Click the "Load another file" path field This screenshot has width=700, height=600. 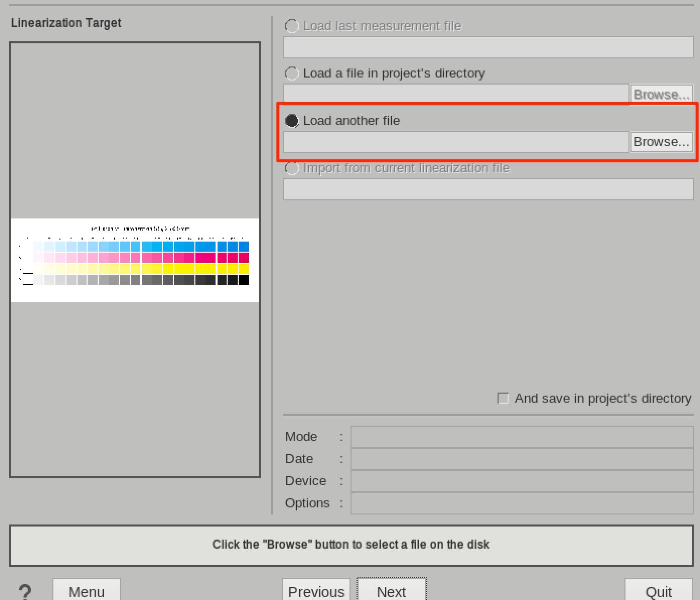tap(456, 142)
